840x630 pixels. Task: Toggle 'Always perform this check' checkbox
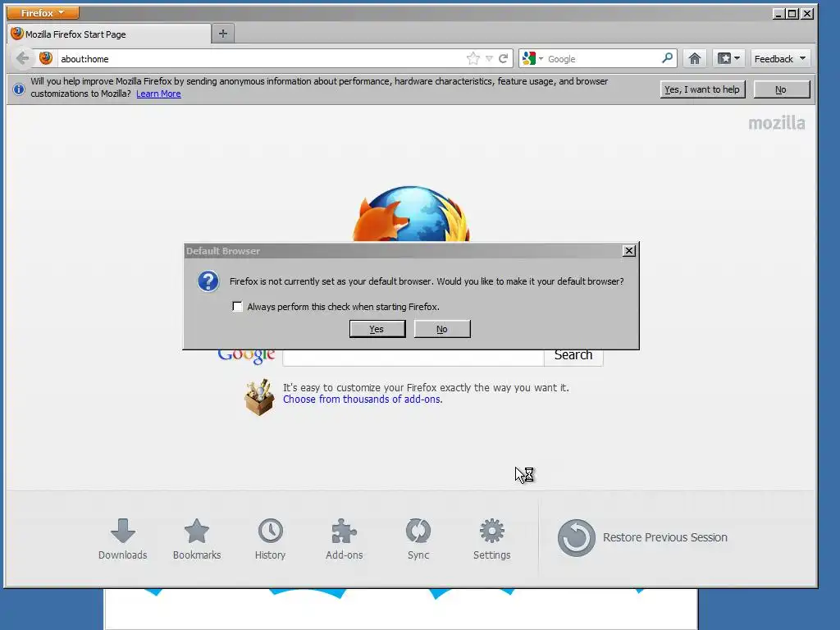(x=237, y=307)
